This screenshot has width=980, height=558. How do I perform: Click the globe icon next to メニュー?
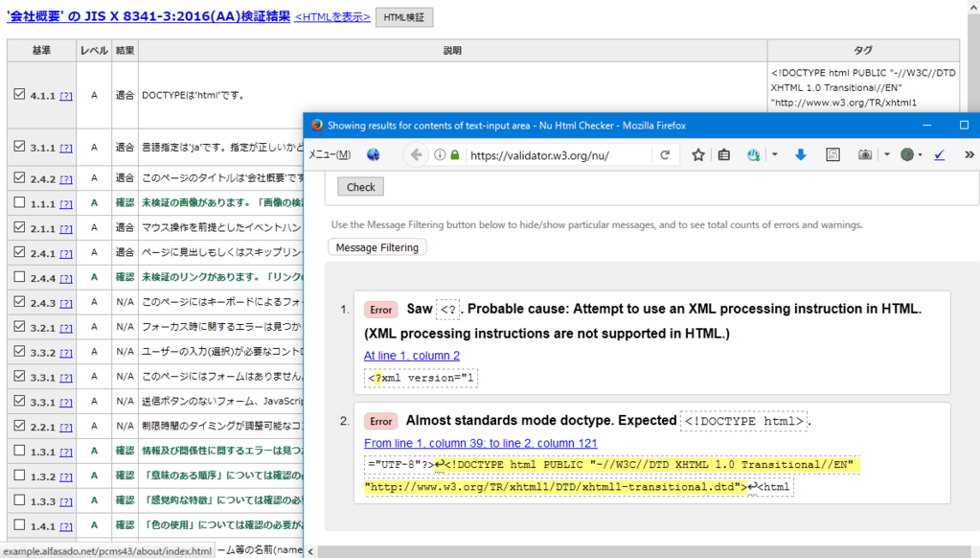click(372, 152)
